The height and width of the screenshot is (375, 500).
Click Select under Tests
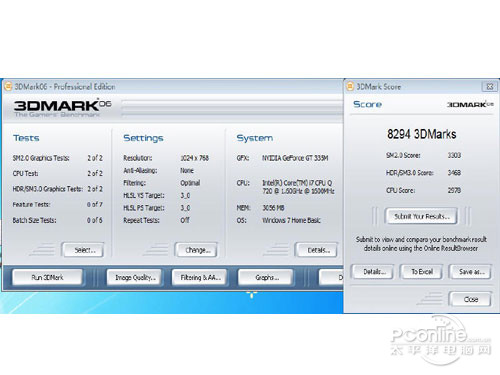point(83,250)
